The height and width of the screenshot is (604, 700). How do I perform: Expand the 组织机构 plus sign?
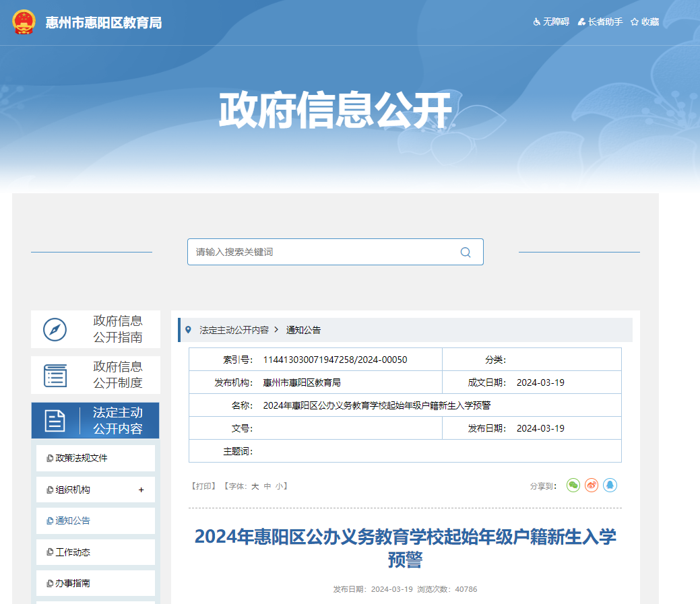(x=141, y=490)
